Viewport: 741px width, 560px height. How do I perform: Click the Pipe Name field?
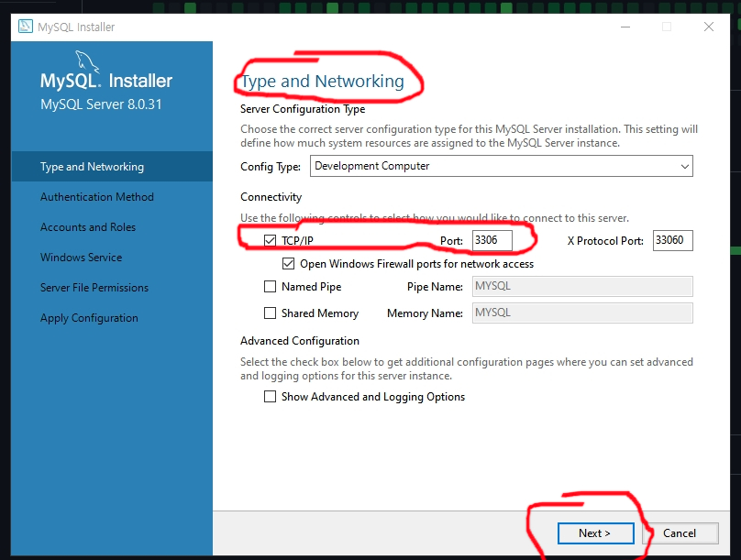click(582, 286)
